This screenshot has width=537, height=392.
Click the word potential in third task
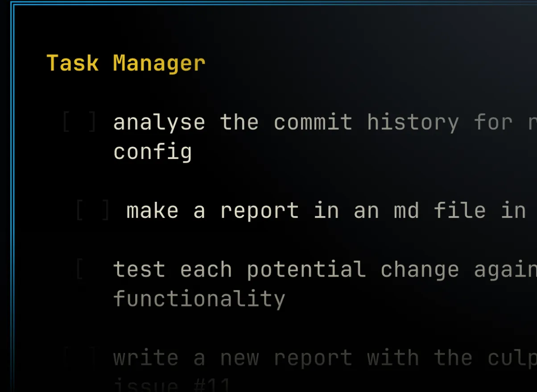tap(306, 269)
